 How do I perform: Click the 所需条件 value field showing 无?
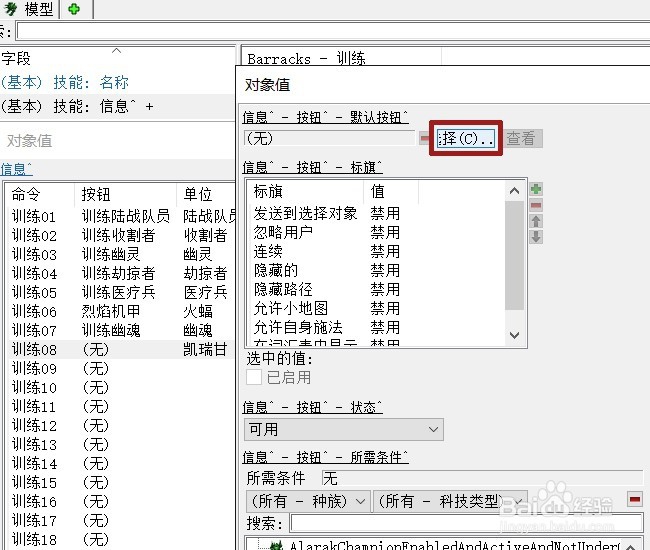[x=482, y=478]
